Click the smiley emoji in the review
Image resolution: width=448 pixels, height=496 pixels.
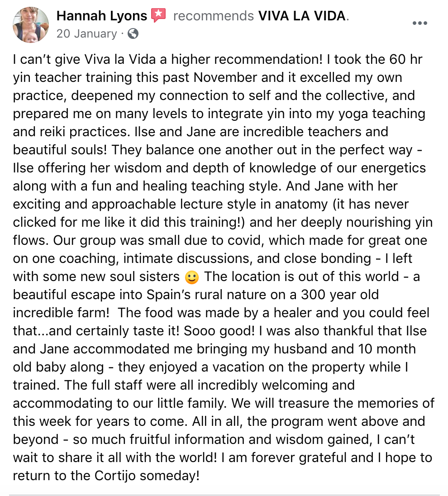click(x=192, y=277)
